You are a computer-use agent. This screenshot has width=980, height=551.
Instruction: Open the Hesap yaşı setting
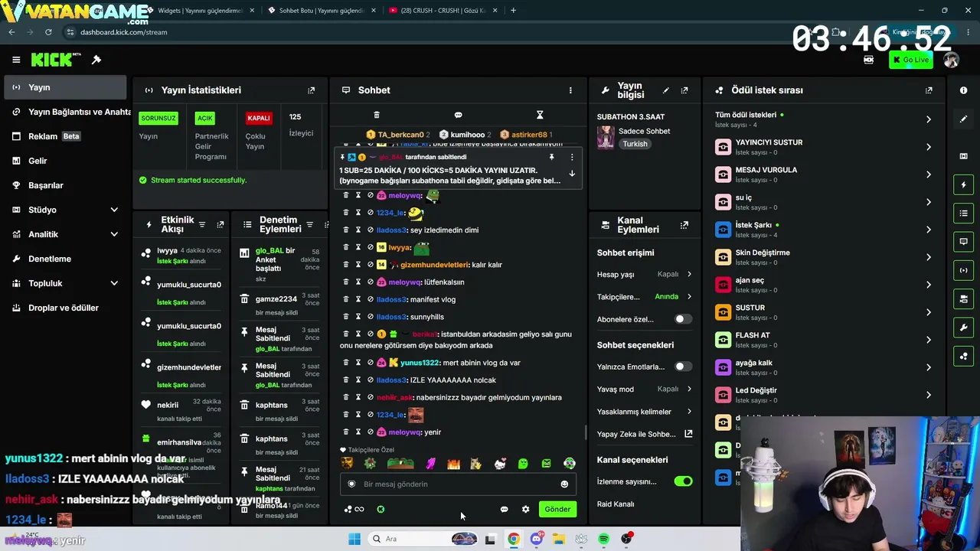(x=645, y=274)
